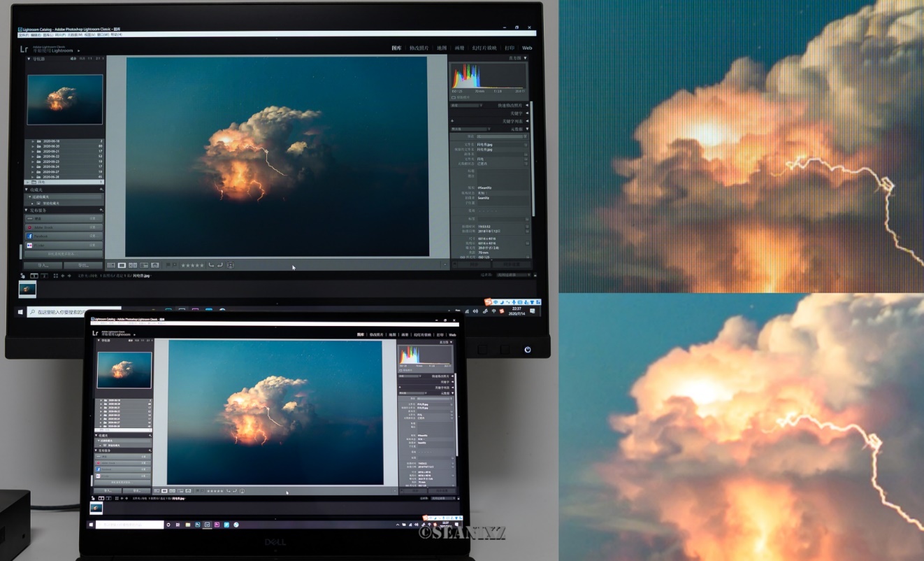Expand the 2020-06-18 folder on the monitor
This screenshot has width=924, height=561.
click(x=32, y=141)
